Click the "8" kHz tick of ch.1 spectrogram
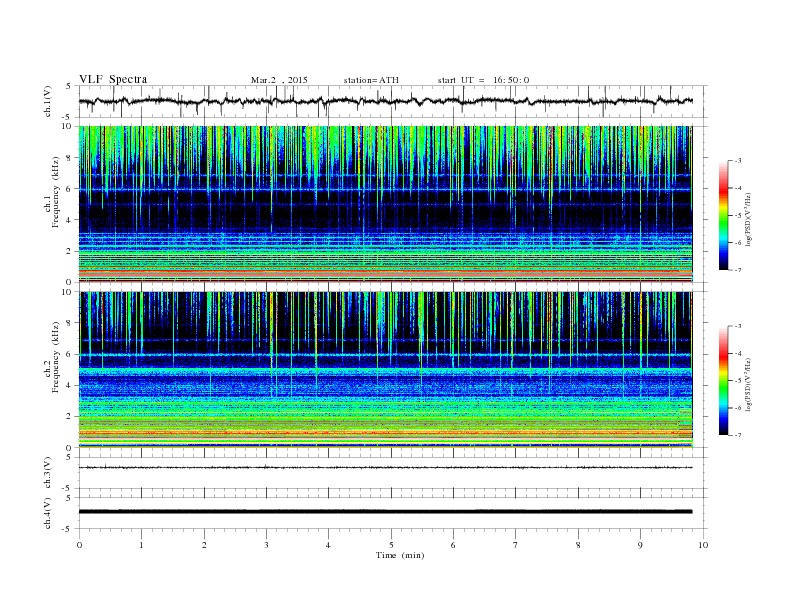The height and width of the screenshot is (612, 792). click(x=69, y=158)
